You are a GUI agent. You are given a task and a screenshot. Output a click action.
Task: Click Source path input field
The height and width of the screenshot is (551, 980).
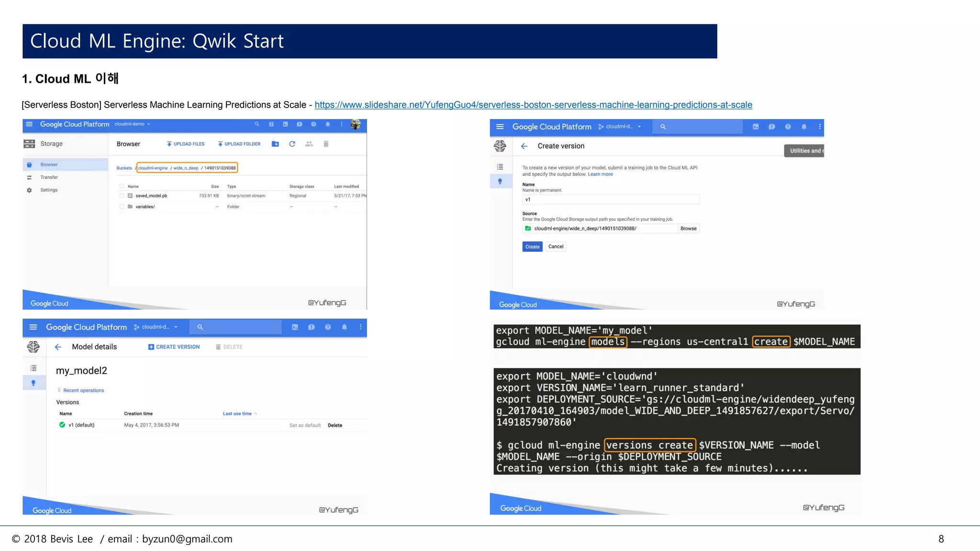point(600,229)
